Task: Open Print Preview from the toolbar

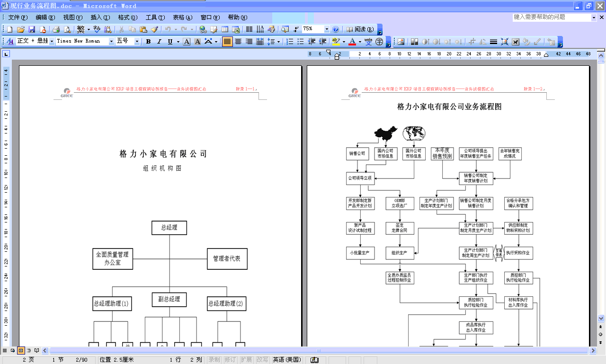Action: (67, 29)
